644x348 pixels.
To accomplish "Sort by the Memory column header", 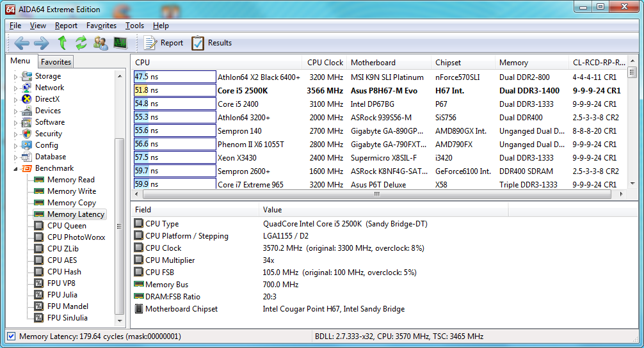I will pyautogui.click(x=532, y=63).
